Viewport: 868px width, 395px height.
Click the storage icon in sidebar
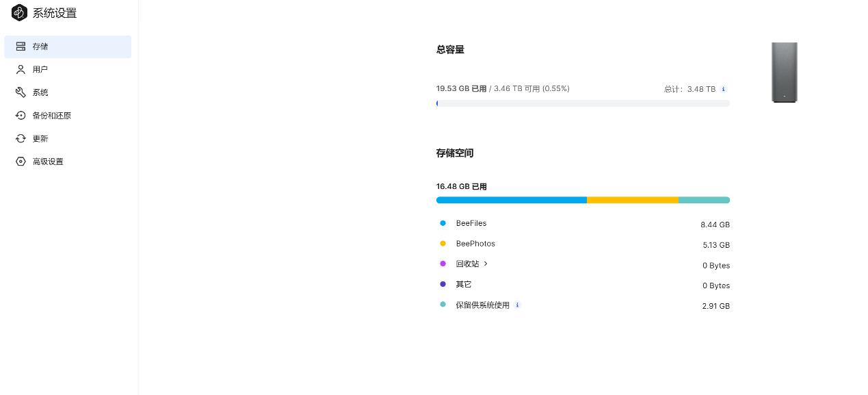pos(21,47)
